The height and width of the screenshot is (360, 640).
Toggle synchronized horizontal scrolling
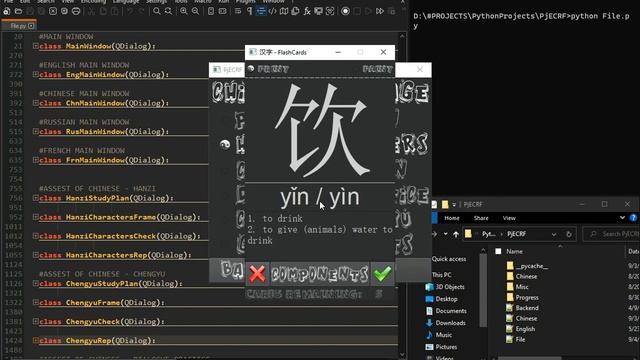pyautogui.click(x=222, y=11)
